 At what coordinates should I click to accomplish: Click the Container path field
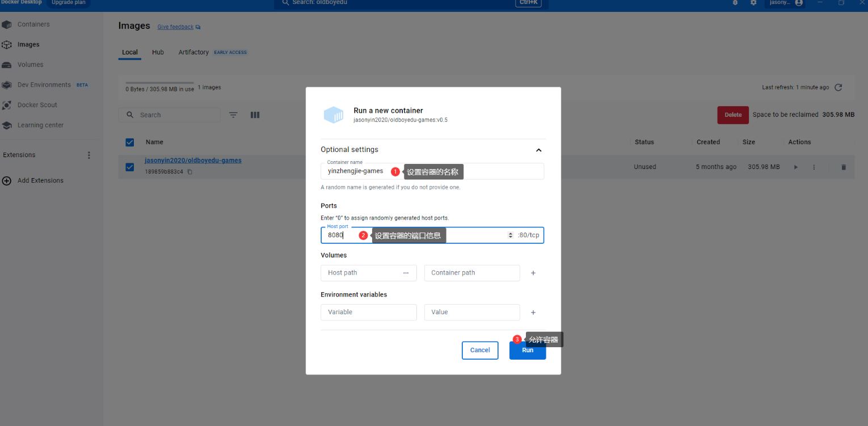point(472,273)
